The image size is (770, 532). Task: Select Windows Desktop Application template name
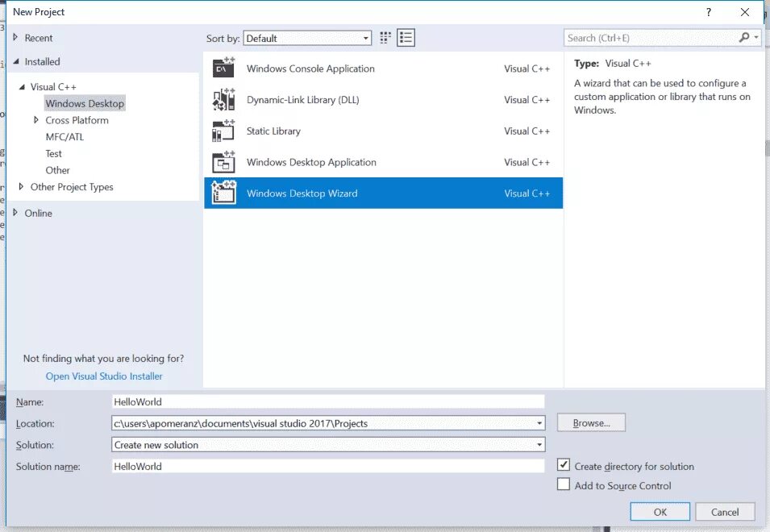[311, 163]
